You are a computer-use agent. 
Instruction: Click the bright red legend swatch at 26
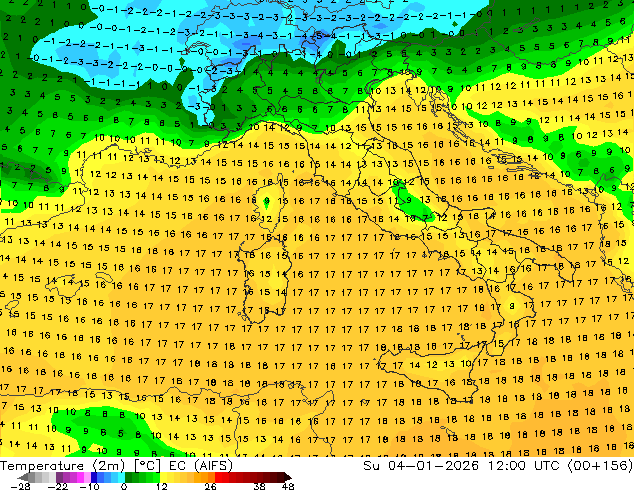click(x=218, y=477)
